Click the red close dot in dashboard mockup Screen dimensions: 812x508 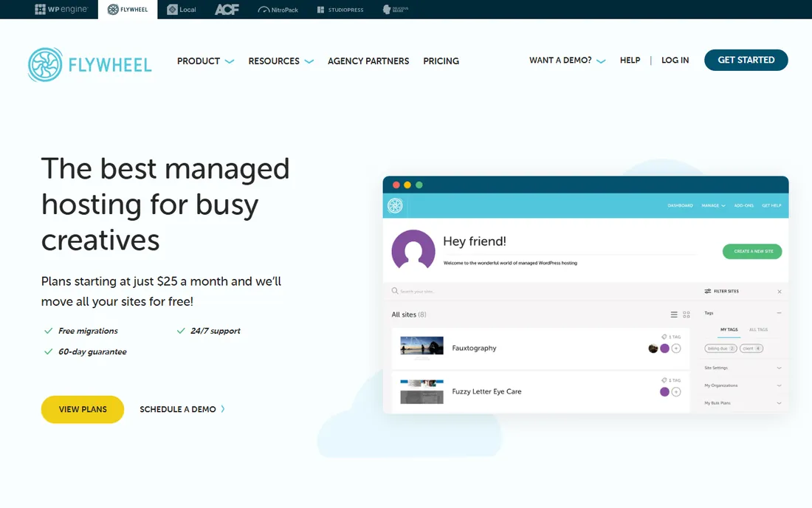(396, 185)
